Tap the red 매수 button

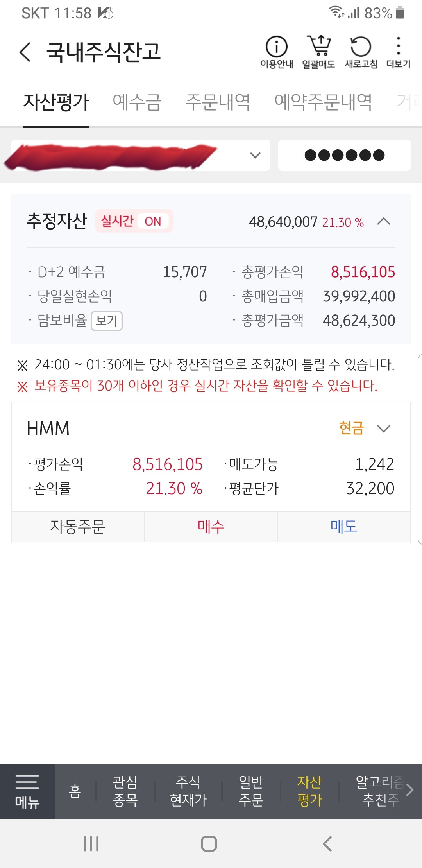(211, 527)
